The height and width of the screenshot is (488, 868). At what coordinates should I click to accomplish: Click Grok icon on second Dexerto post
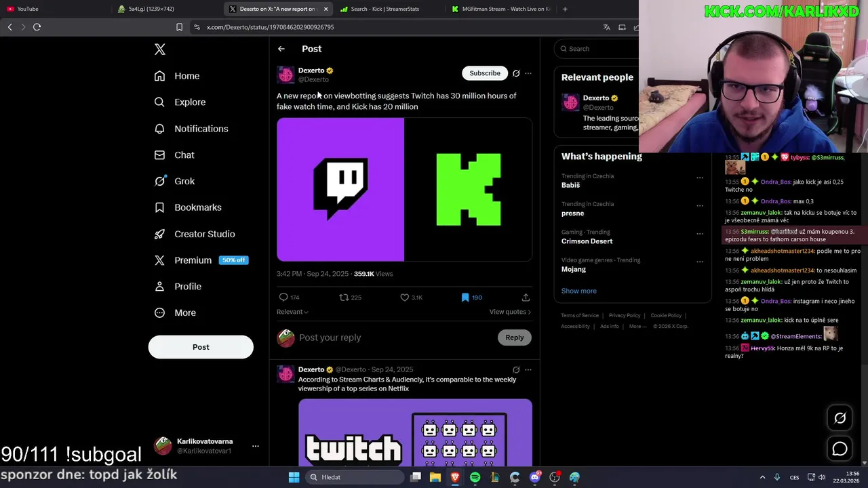click(x=516, y=370)
